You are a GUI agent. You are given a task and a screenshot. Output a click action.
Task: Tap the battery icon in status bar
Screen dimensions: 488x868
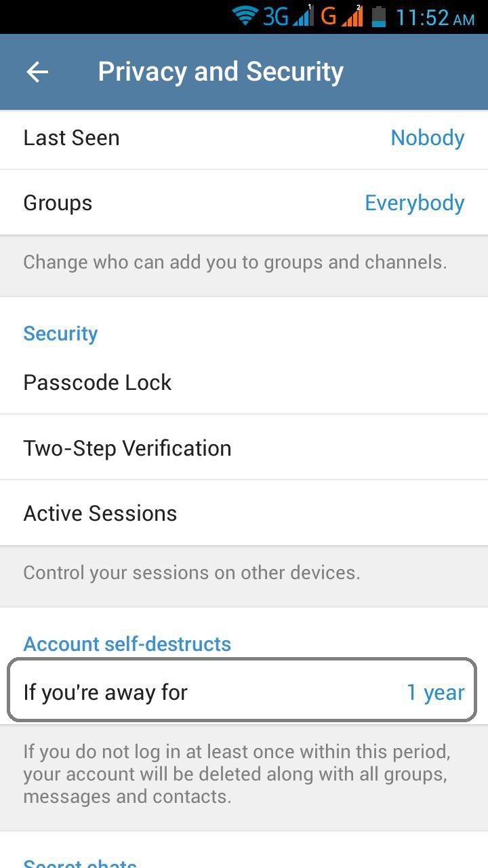[x=379, y=16]
